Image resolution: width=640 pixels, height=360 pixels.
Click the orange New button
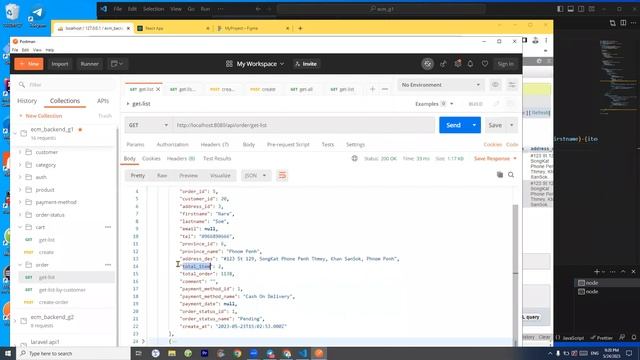tap(29, 64)
